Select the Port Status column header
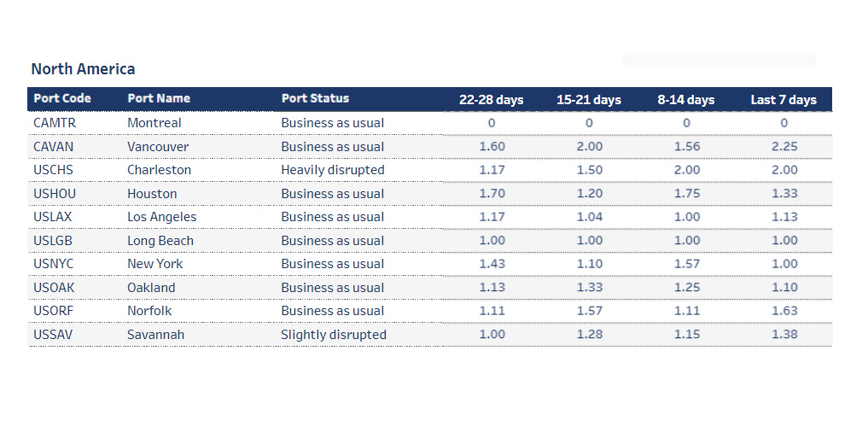The height and width of the screenshot is (427, 868). [x=315, y=98]
